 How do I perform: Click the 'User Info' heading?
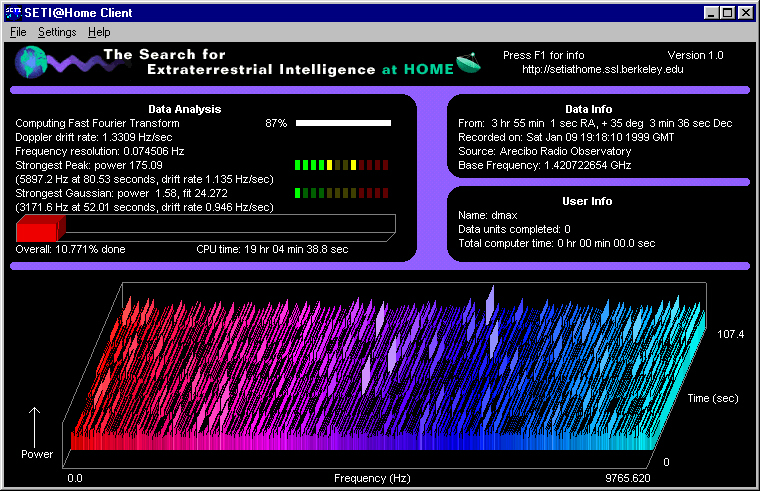click(x=587, y=201)
